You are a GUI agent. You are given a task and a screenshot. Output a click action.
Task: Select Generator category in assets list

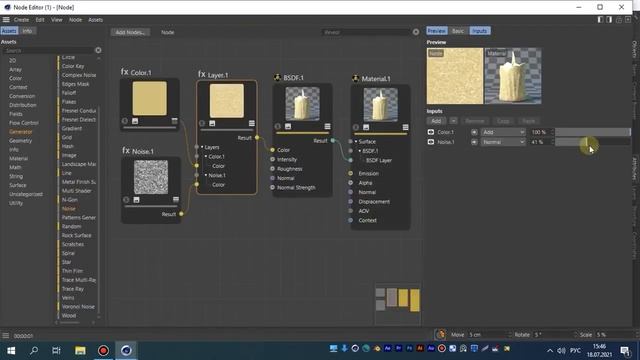(21, 132)
